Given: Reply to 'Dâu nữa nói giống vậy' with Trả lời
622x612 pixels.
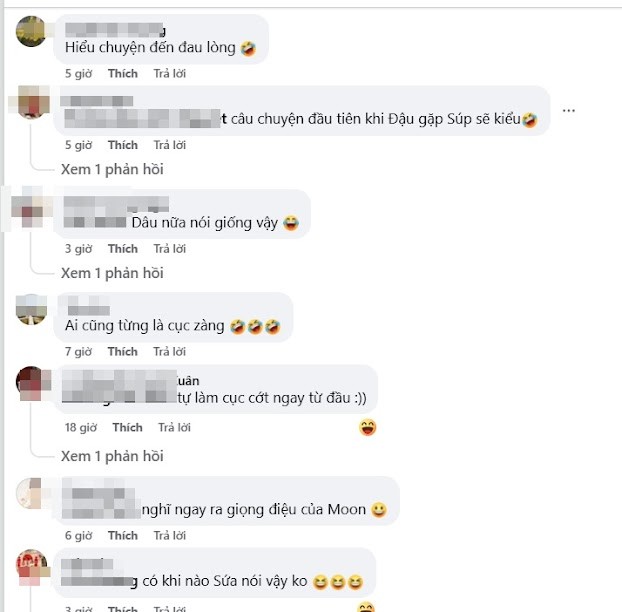Looking at the screenshot, I should click(170, 249).
